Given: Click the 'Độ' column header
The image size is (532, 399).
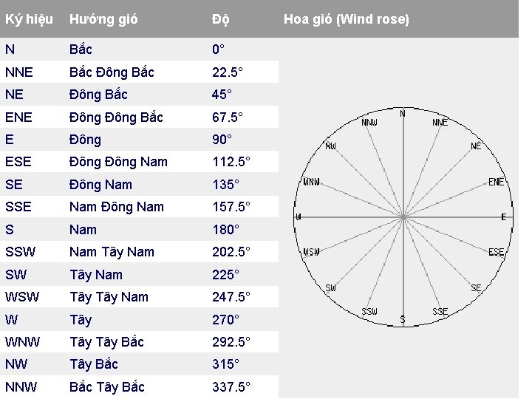Looking at the screenshot, I should click(220, 19).
